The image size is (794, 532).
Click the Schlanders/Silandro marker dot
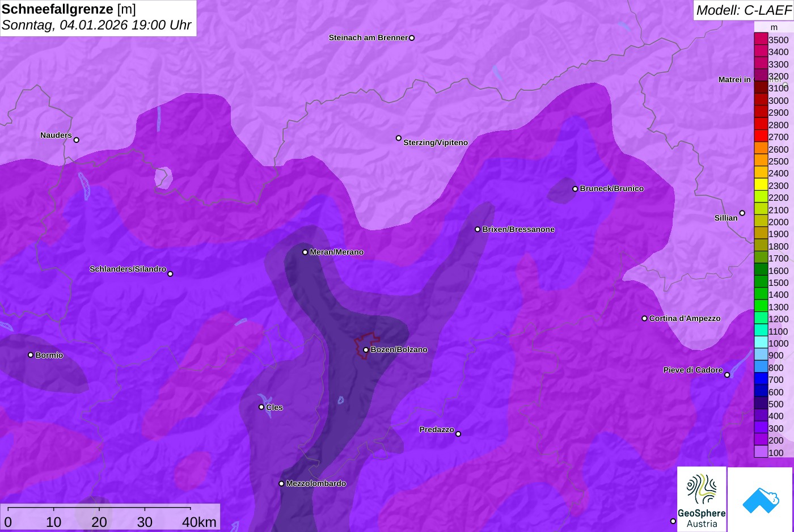(170, 274)
